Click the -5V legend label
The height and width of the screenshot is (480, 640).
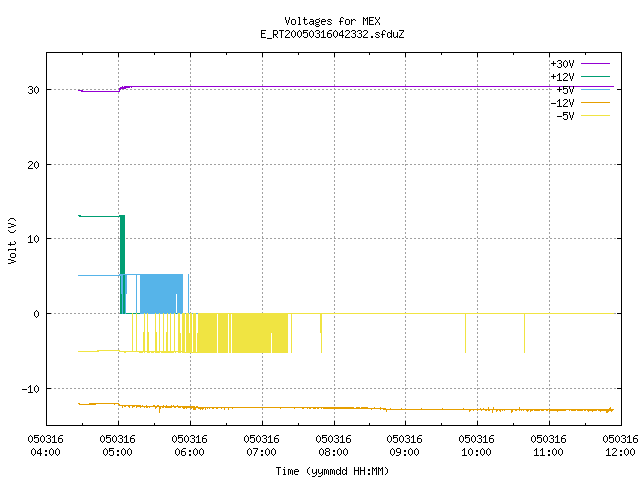[565, 116]
